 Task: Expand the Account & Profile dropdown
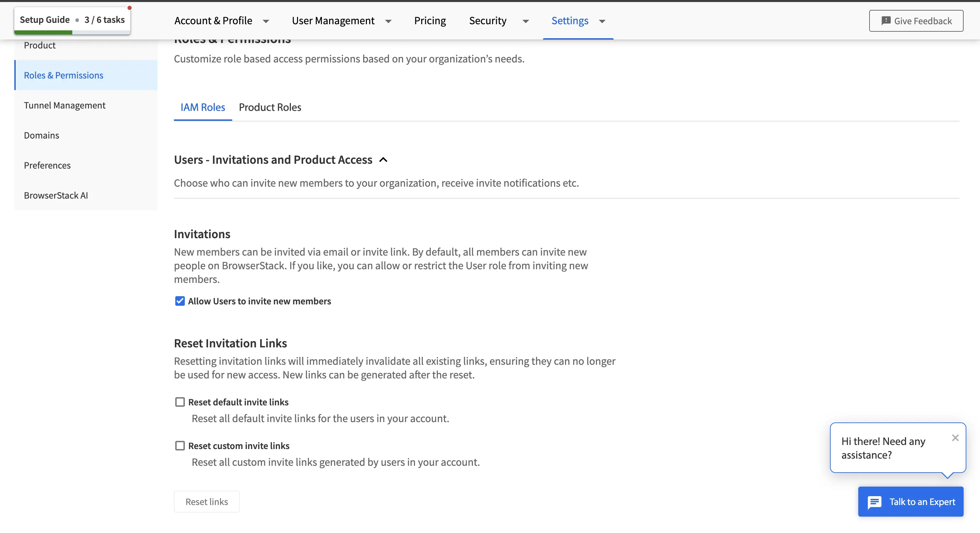(x=266, y=21)
